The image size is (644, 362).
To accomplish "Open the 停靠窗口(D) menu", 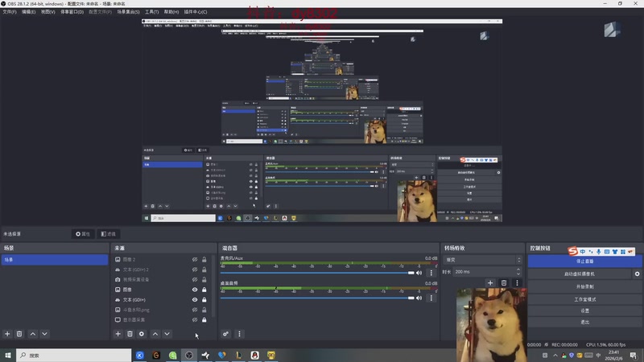I will [x=72, y=12].
